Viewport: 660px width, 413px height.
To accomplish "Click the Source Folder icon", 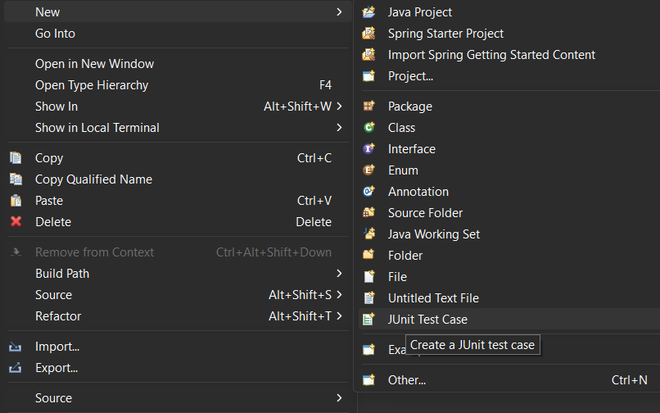I will 368,213.
